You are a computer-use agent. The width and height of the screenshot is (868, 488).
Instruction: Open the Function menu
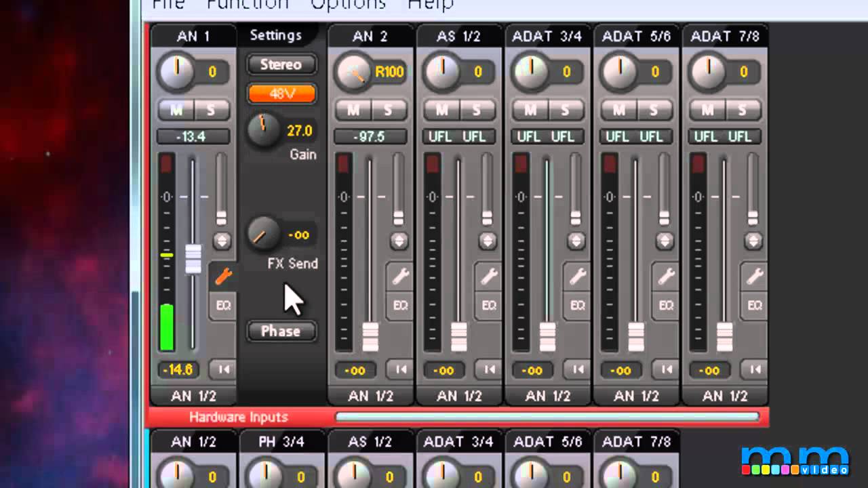tap(248, 4)
